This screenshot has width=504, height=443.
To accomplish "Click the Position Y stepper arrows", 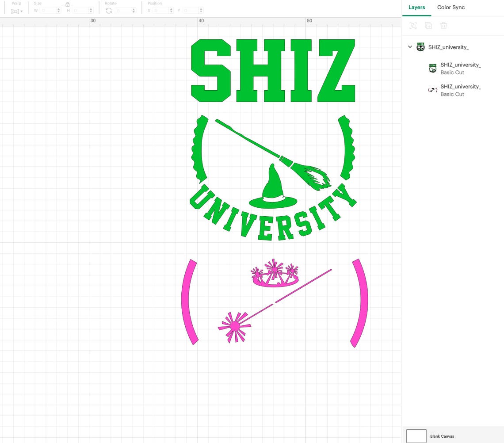I will pos(201,11).
